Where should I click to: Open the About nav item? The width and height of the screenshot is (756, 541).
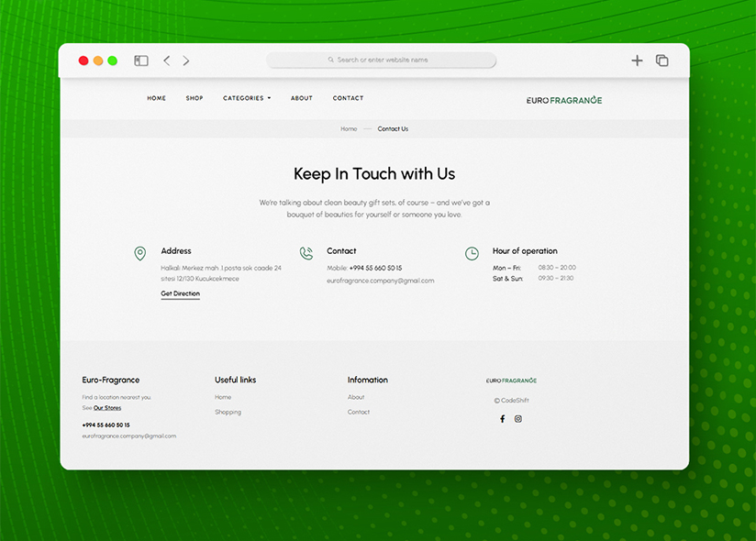tap(302, 98)
